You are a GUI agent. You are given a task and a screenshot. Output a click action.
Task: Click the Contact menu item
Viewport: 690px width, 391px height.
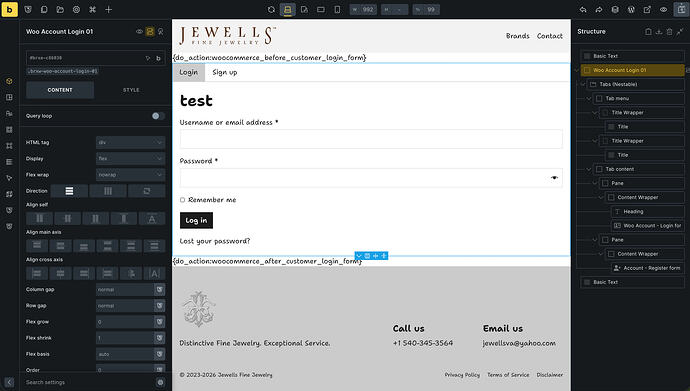coord(550,36)
